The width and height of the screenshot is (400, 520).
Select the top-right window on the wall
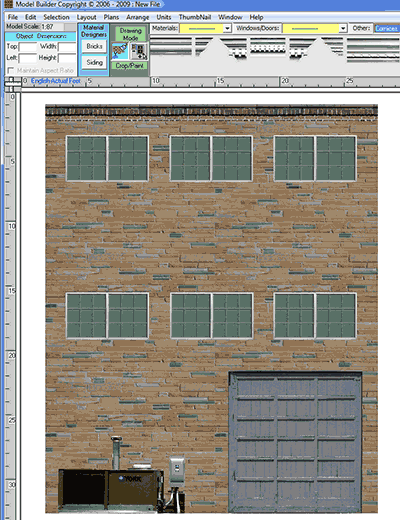(315, 159)
